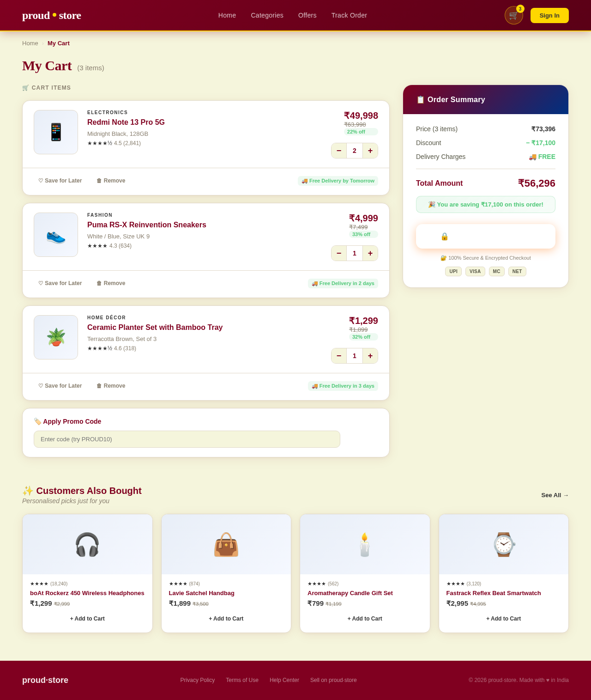Open the shopping cart icon in header
591x700 pixels.
[x=513, y=15]
